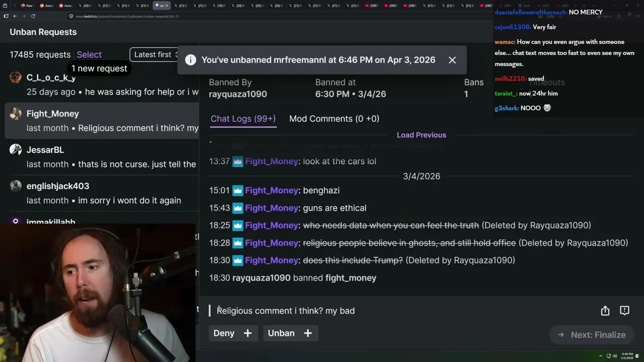644x362 pixels.
Task: Open the share icon beside the request message
Action: (605, 311)
